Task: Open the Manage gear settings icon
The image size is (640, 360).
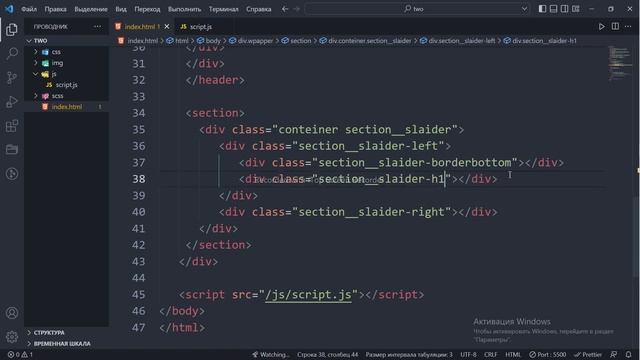Action: click(12, 336)
